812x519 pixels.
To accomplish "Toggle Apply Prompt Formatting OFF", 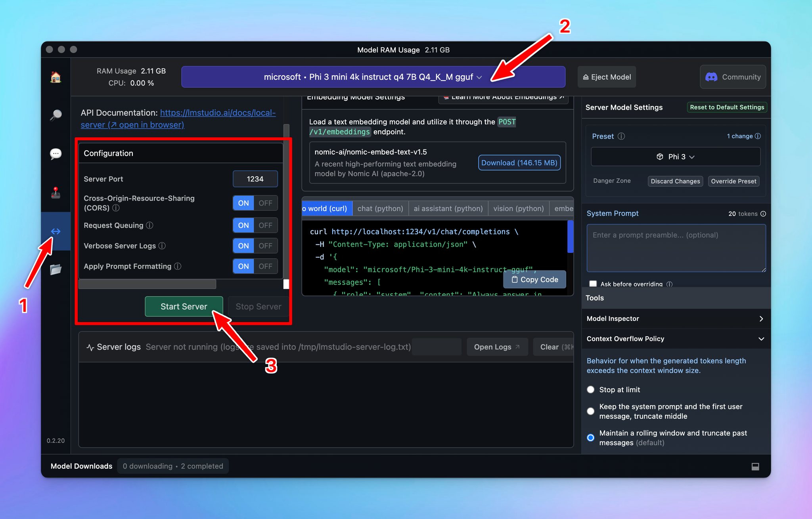I will pos(265,266).
